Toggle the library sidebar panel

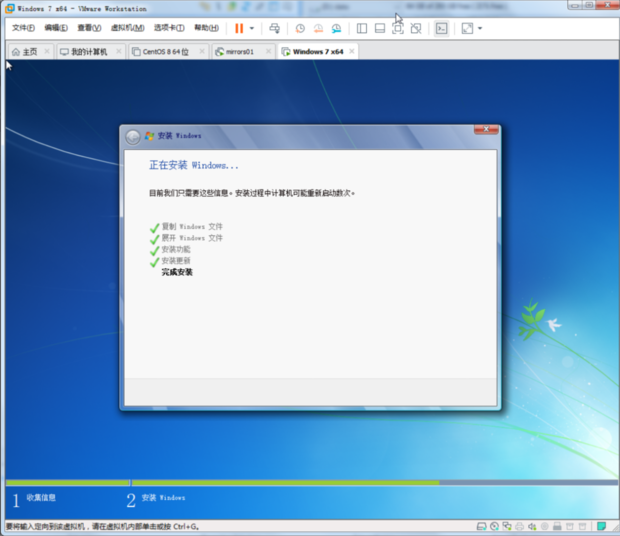pyautogui.click(x=361, y=28)
